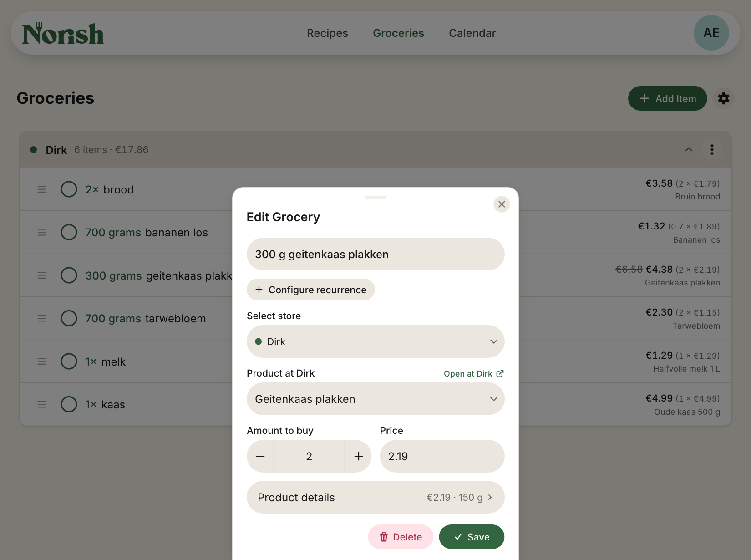This screenshot has width=751, height=560.
Task: Open the Product at Dirk dropdown
Action: pyautogui.click(x=375, y=399)
